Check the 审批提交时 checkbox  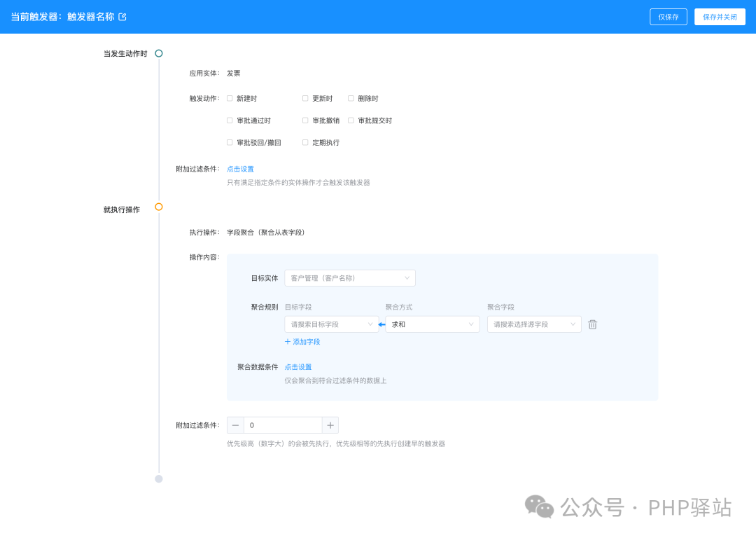351,120
